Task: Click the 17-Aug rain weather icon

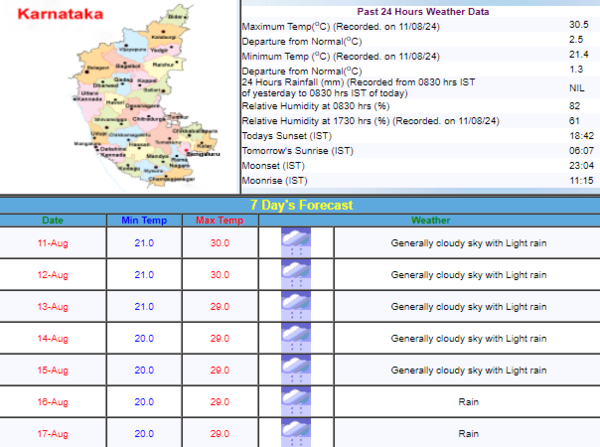Action: [x=296, y=433]
